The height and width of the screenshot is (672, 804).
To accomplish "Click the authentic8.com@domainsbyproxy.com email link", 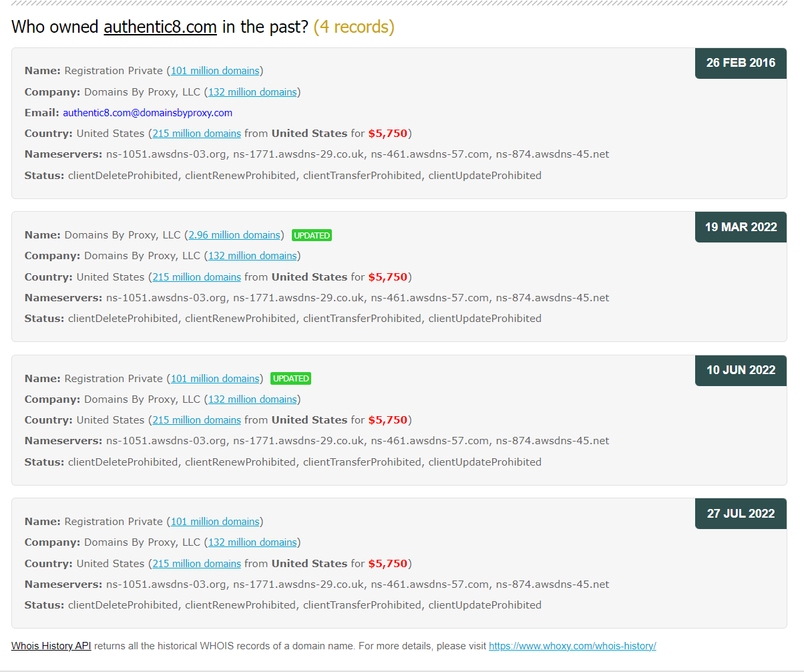I will click(x=147, y=112).
